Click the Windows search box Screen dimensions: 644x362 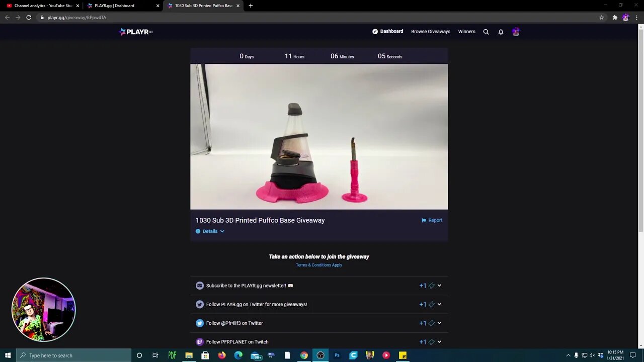tap(73, 355)
